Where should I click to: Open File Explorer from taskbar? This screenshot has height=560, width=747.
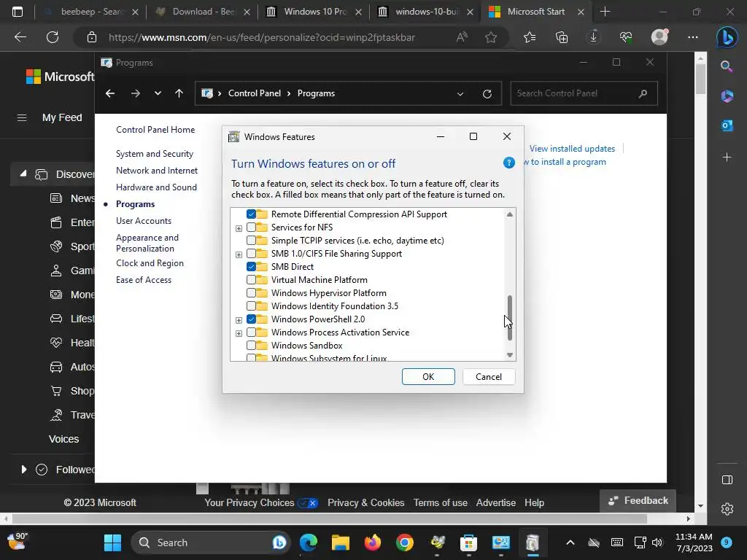(x=341, y=542)
